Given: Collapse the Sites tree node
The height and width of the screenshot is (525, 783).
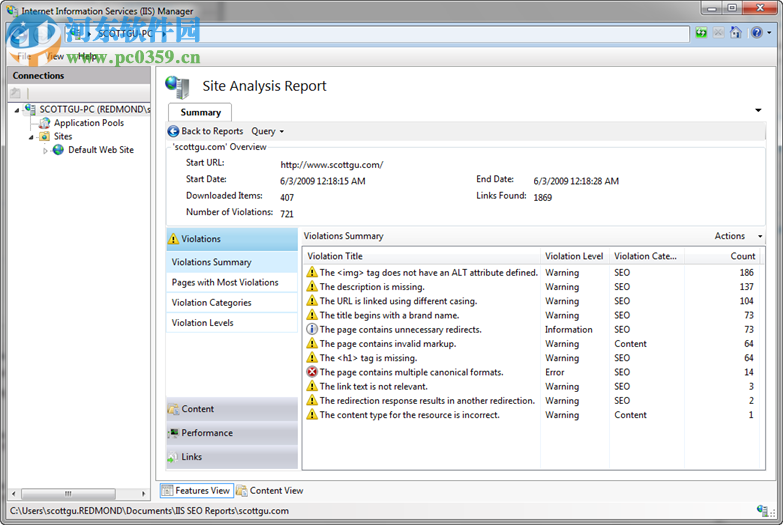Looking at the screenshot, I should (31, 137).
